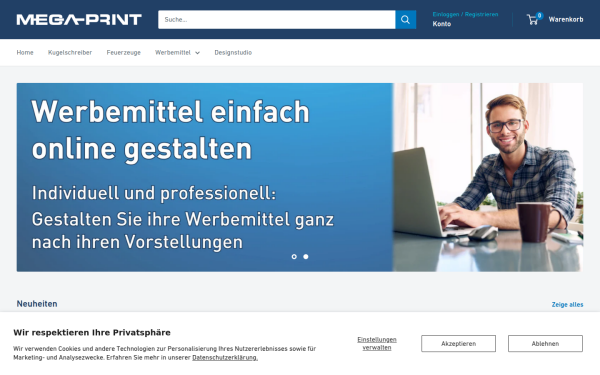Image resolution: width=600 pixels, height=375 pixels.
Task: Open the shopping cart icon
Action: coord(534,19)
